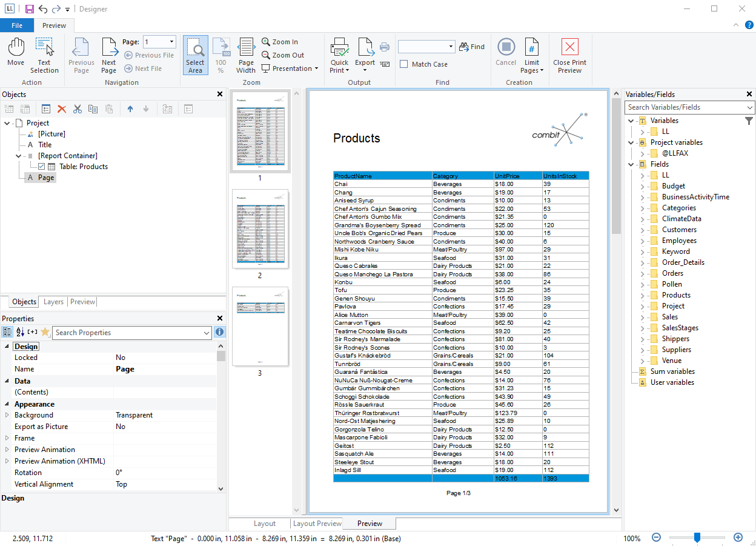The height and width of the screenshot is (546, 756).
Task: Close Print Preview
Action: tap(569, 55)
